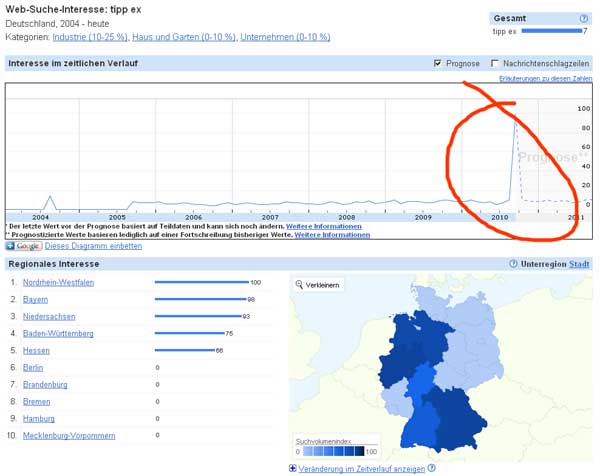Open Niedersachsen region link

[49, 316]
